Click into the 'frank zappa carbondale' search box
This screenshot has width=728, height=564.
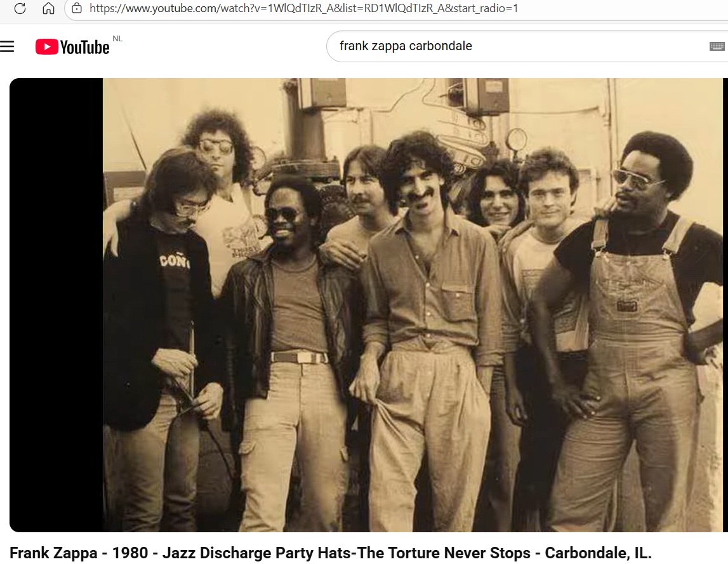527,46
